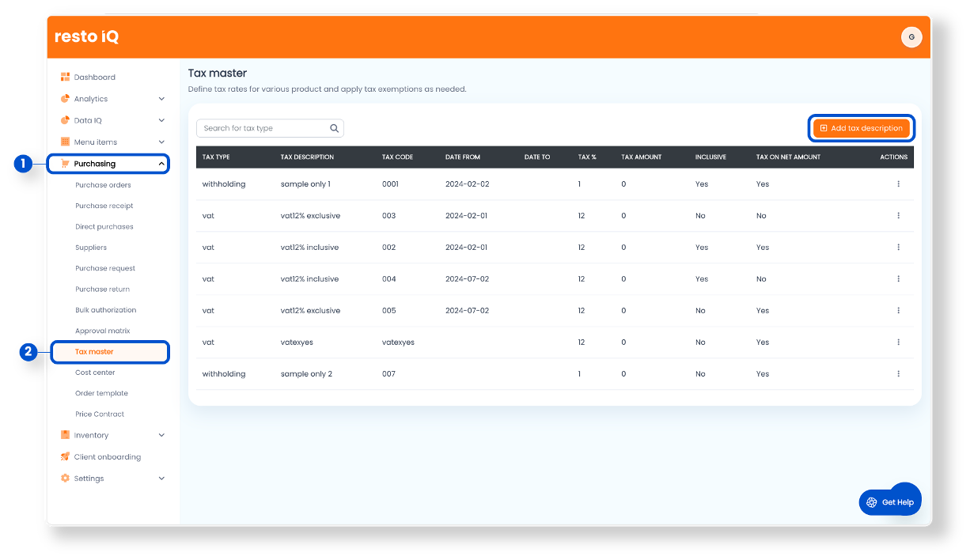
Task: Open Approval matrix page
Action: point(102,331)
